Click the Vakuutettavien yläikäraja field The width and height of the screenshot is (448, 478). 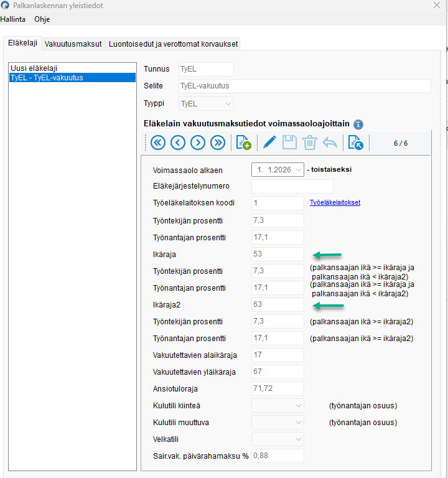[x=278, y=372]
